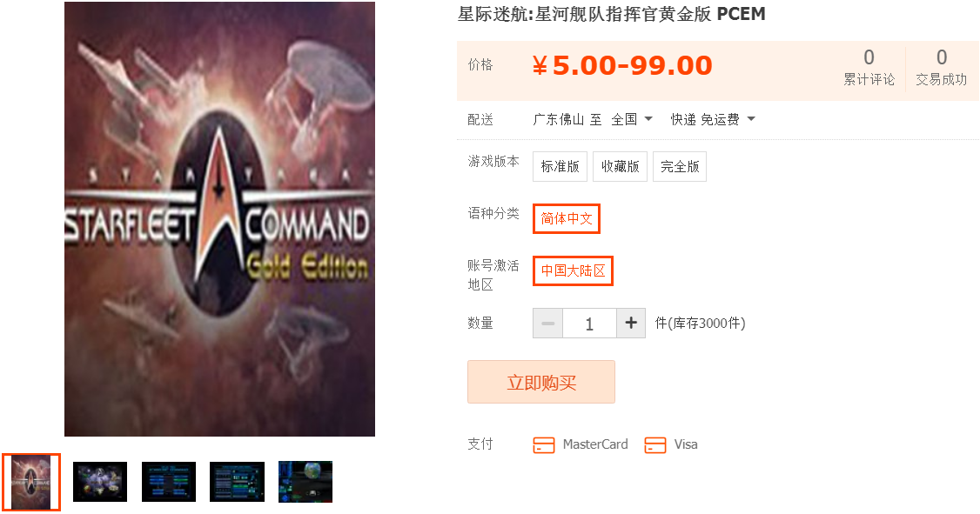This screenshot has height=514, width=980.
Task: Expand the 全国 delivery destination dropdown
Action: (x=631, y=119)
